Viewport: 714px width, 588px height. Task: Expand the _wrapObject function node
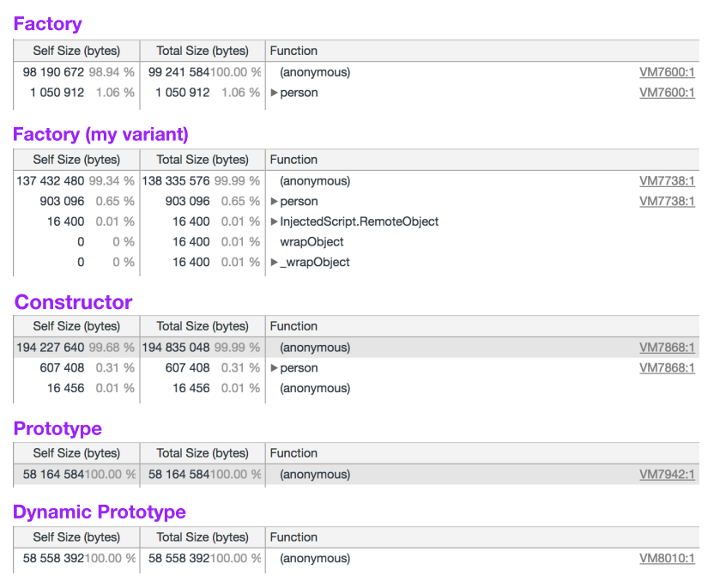274,262
